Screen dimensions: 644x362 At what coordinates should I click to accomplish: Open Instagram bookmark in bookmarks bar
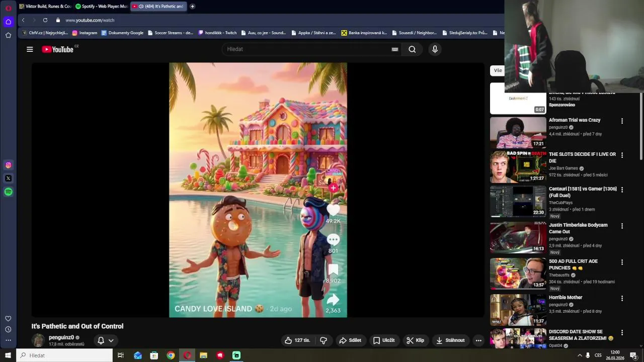click(x=85, y=33)
